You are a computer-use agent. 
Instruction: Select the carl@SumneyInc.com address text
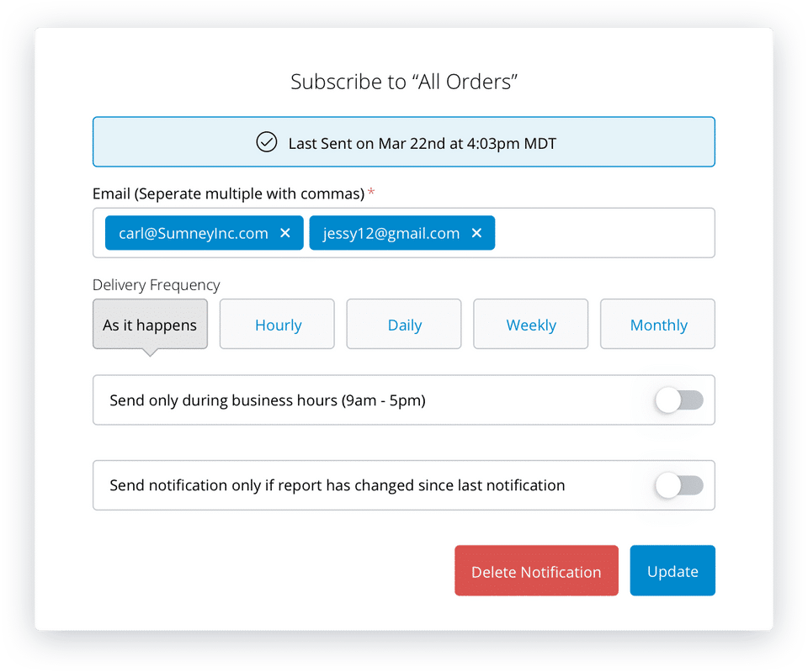tap(194, 234)
